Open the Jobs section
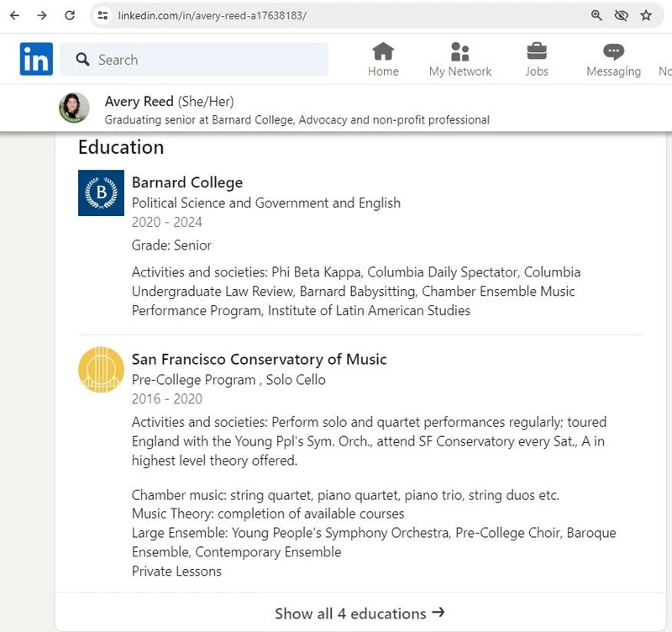This screenshot has height=632, width=672. 536,52
